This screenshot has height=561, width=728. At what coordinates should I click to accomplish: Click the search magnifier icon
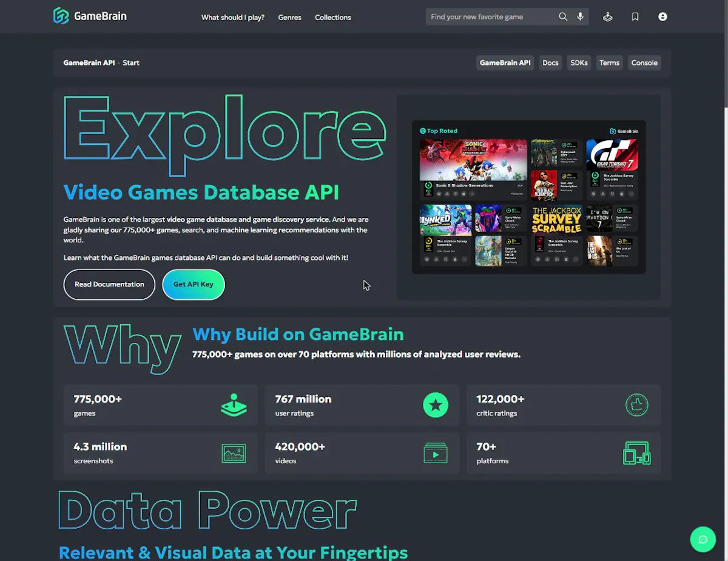(563, 17)
